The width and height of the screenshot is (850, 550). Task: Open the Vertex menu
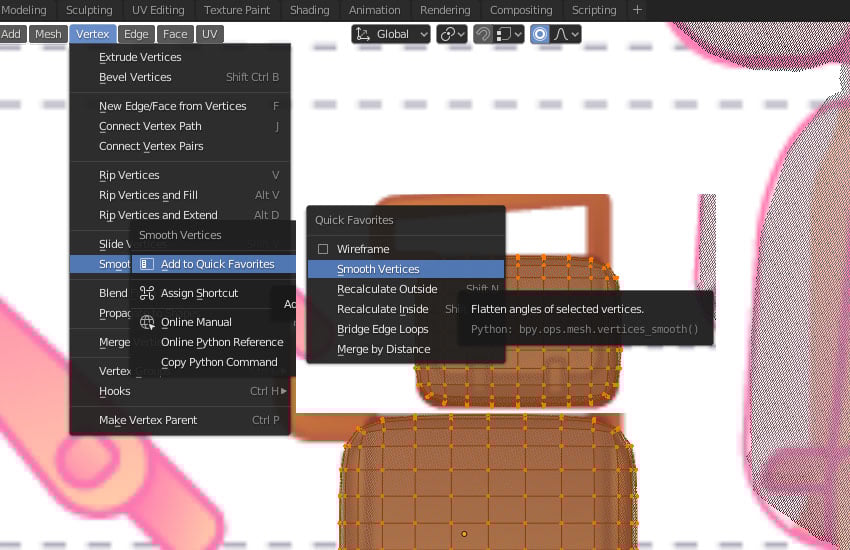pyautogui.click(x=93, y=34)
